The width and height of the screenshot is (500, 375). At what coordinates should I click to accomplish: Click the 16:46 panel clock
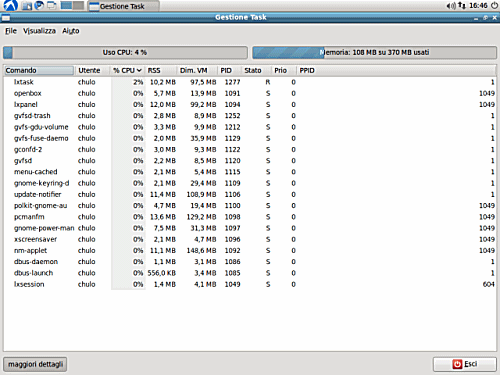(x=478, y=6)
